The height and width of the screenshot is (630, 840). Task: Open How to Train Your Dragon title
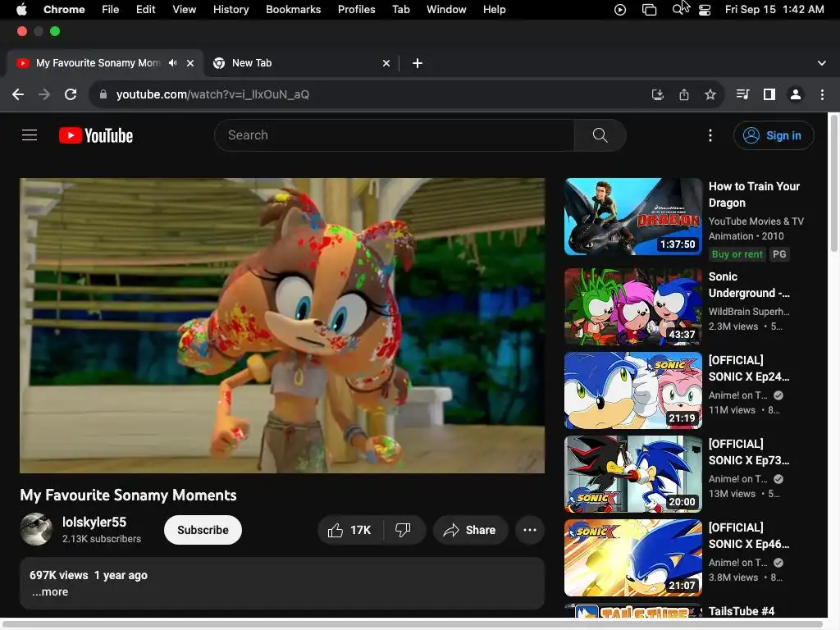[x=754, y=194]
